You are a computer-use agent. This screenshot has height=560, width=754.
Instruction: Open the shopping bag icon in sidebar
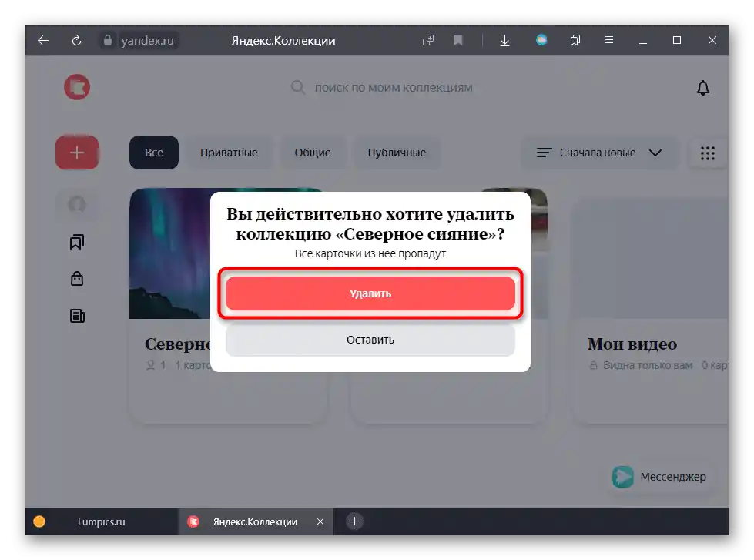[77, 279]
